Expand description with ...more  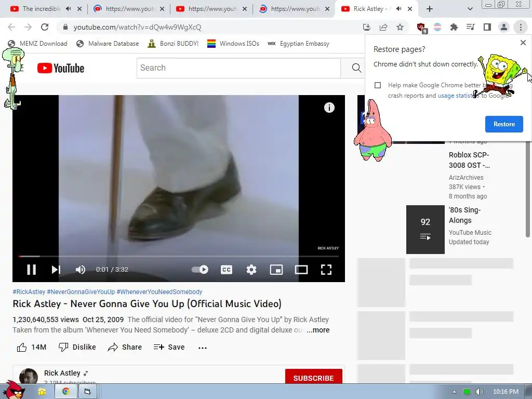(x=318, y=330)
